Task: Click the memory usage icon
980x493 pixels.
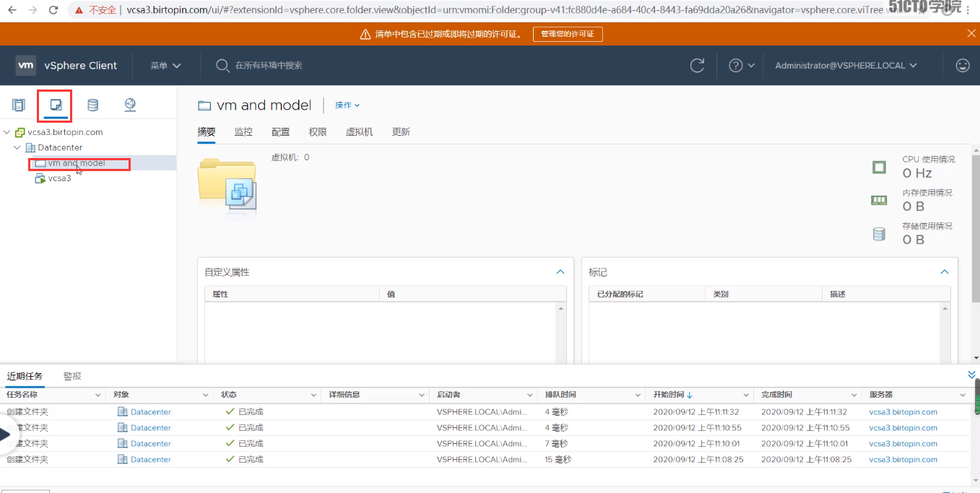Action: coord(879,201)
